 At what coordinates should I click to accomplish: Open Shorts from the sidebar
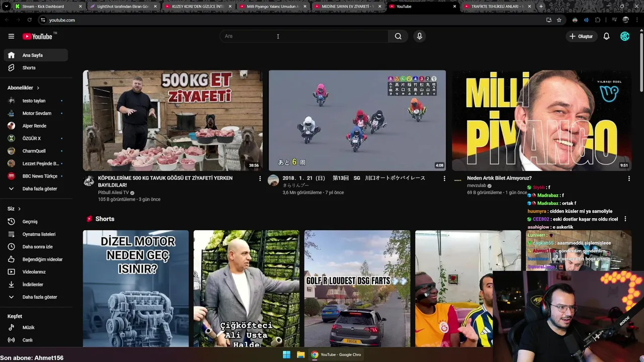coord(36,68)
